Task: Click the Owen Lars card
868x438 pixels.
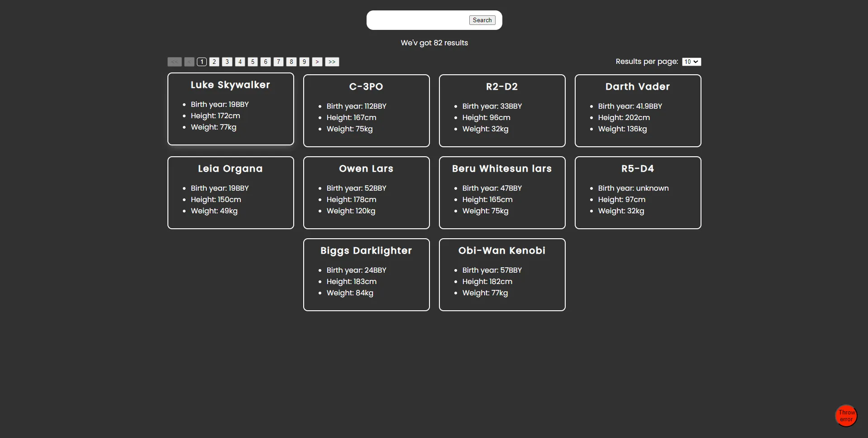Action: click(367, 193)
